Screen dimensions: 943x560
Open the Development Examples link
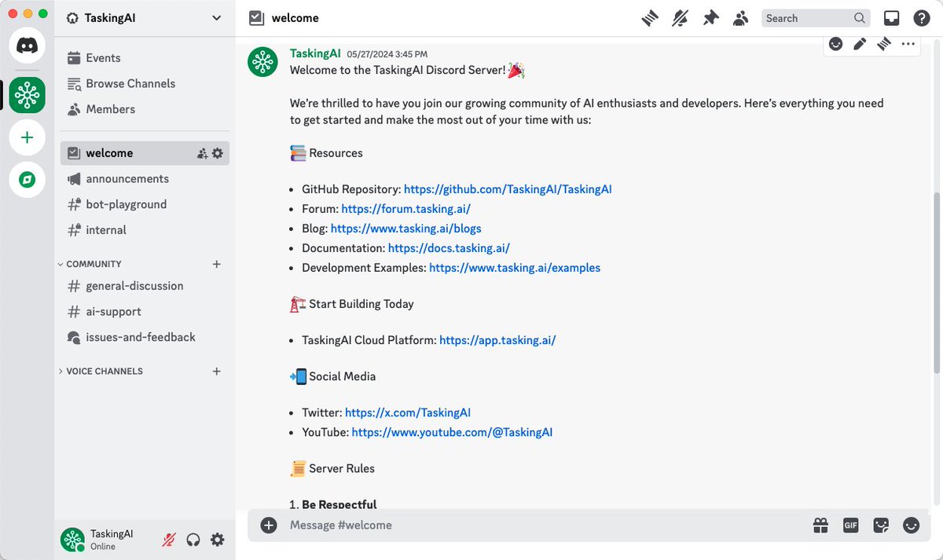(x=515, y=268)
